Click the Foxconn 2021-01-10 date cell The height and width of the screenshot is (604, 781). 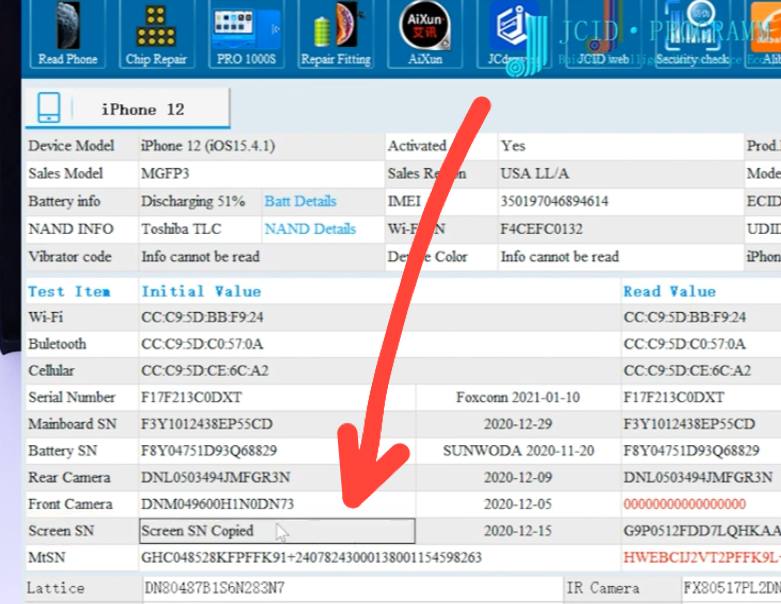click(518, 397)
